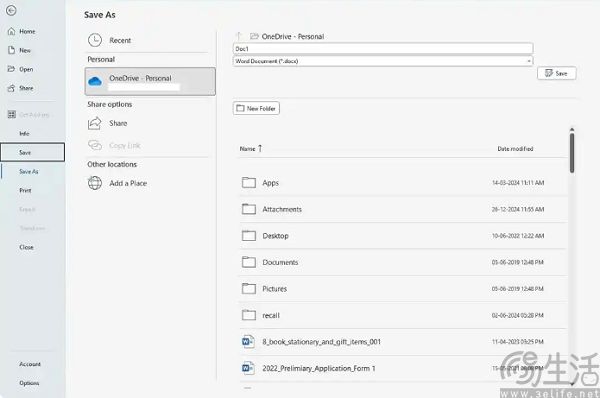The height and width of the screenshot is (398, 600).
Task: Open the Info page
Action: click(x=24, y=134)
